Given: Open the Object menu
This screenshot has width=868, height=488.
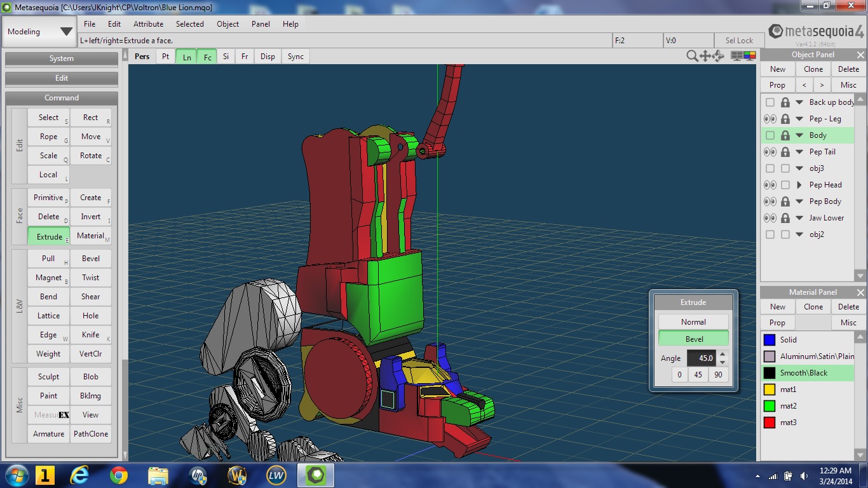Looking at the screenshot, I should 227,24.
